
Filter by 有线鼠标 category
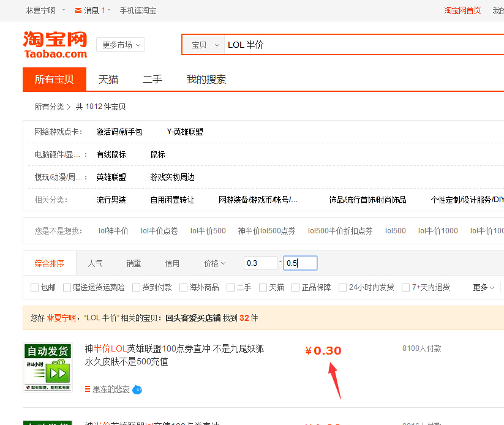click(111, 155)
